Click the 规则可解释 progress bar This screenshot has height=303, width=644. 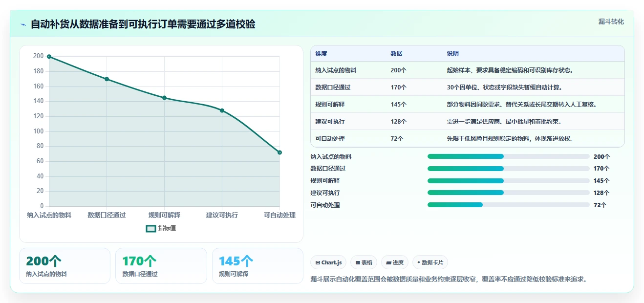tap(508, 181)
